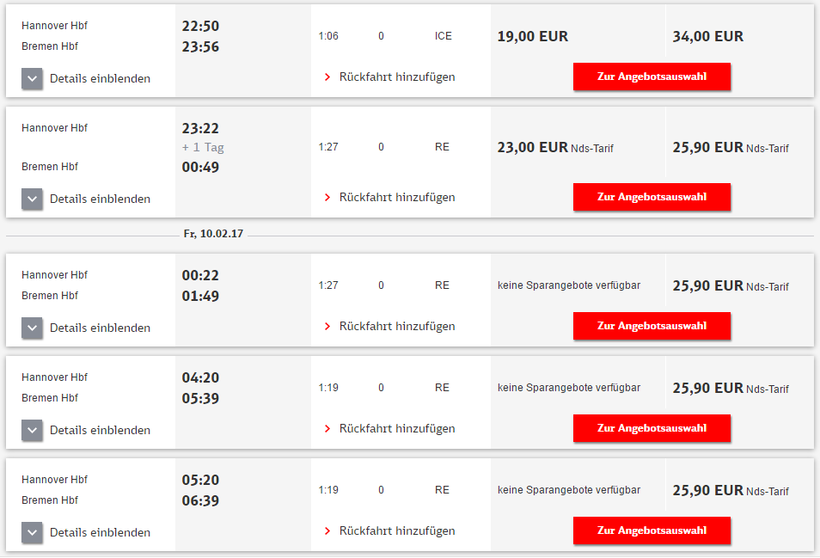The height and width of the screenshot is (558, 820).
Task: Click red arrow icon for 00:22 return trip
Action: tap(327, 326)
